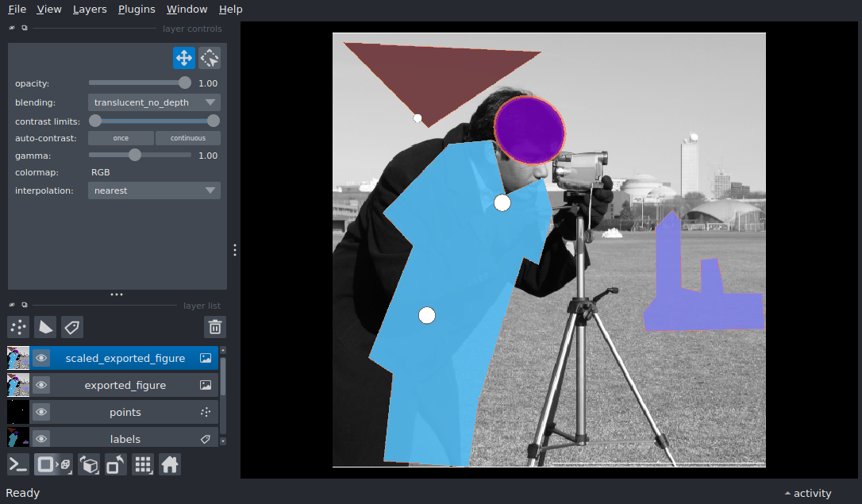862x504 pixels.
Task: Float the layer controls panel
Action: click(x=24, y=28)
